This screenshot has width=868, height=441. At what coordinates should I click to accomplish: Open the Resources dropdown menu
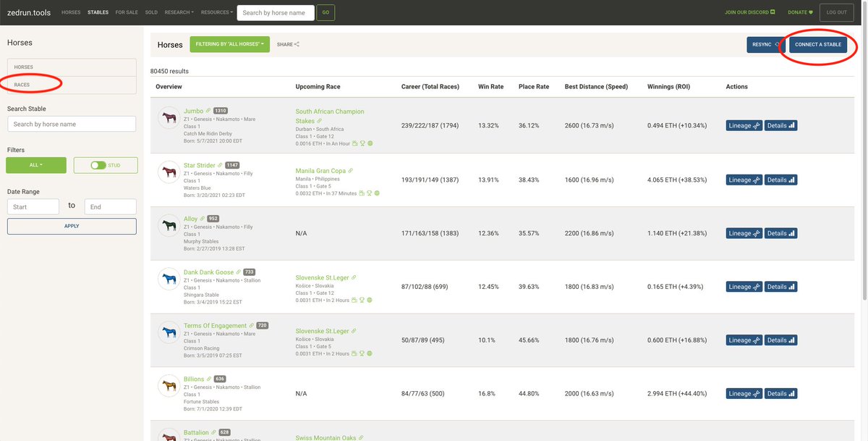[x=217, y=12]
